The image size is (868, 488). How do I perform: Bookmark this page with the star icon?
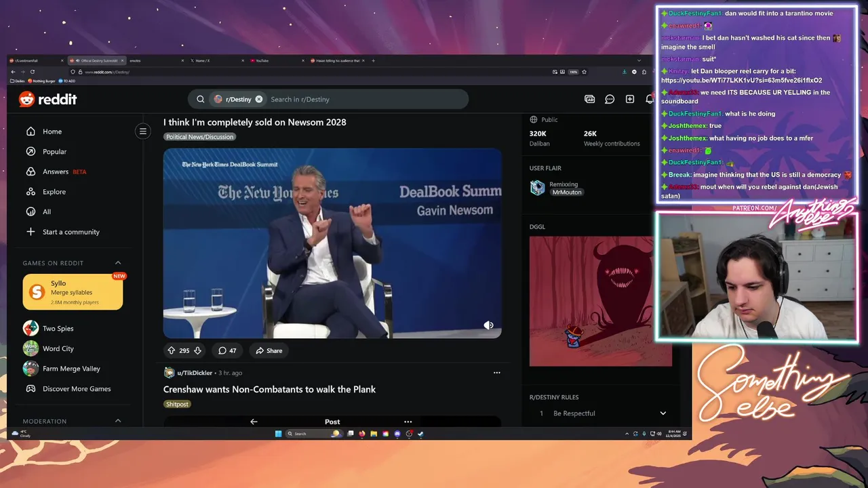click(x=584, y=72)
